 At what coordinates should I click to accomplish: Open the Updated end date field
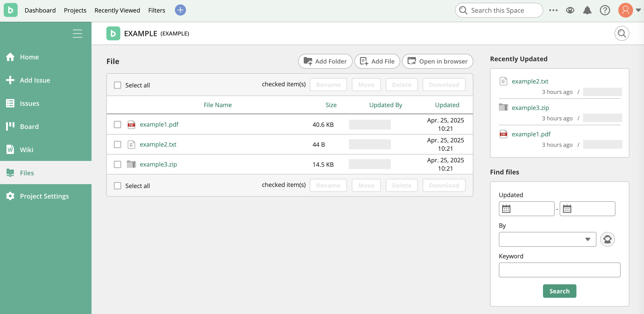tap(587, 209)
